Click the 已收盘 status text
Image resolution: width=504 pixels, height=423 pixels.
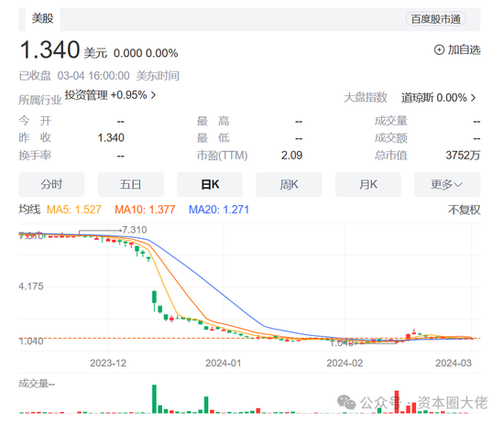point(35,76)
